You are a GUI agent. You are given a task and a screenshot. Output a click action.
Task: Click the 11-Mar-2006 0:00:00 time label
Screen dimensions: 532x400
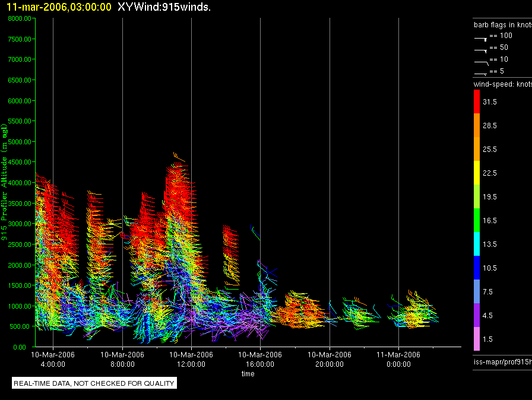point(398,359)
